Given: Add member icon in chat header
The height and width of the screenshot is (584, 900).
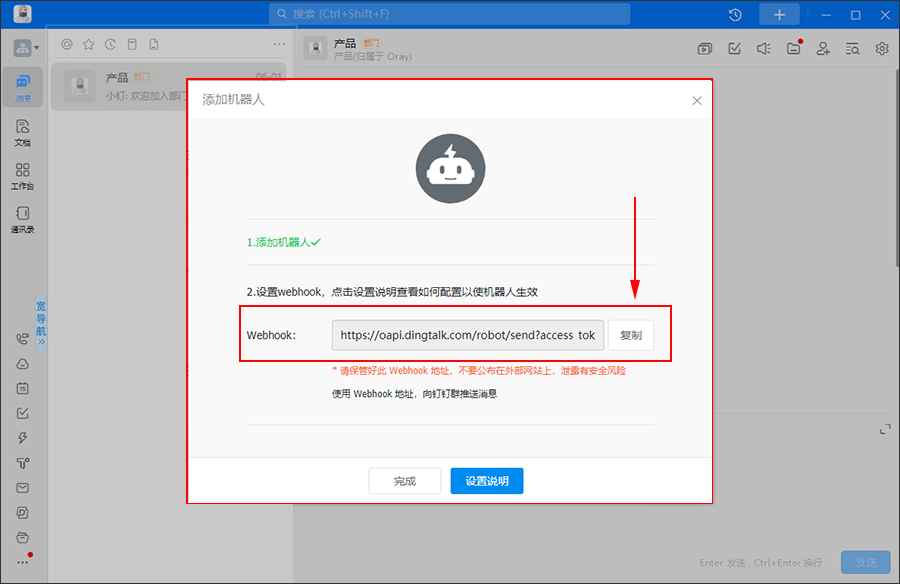Looking at the screenshot, I should (823, 49).
